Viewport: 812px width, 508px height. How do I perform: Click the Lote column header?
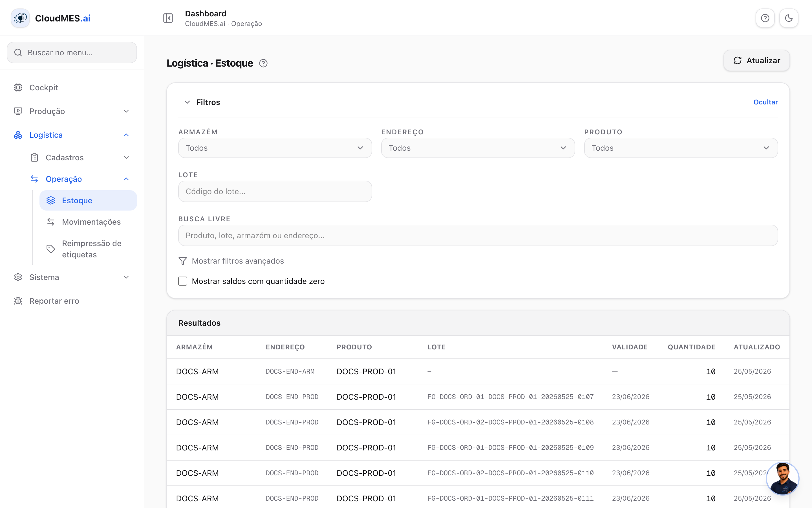pos(436,347)
